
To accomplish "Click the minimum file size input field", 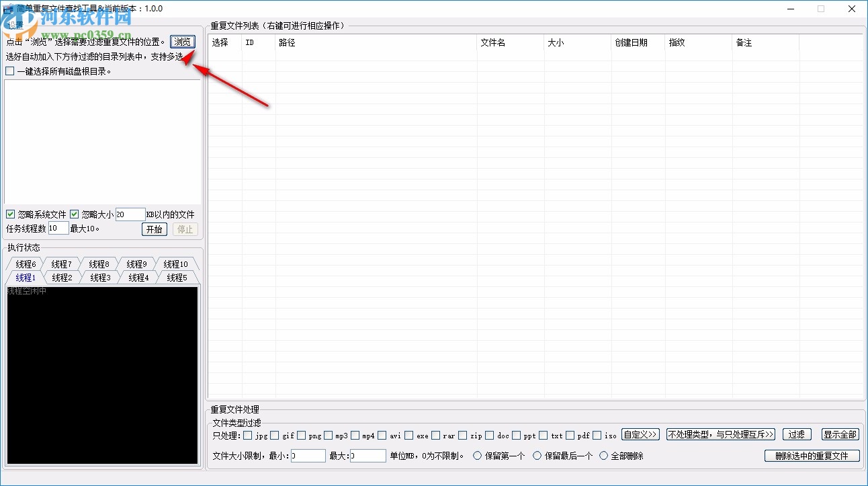I will [x=308, y=456].
